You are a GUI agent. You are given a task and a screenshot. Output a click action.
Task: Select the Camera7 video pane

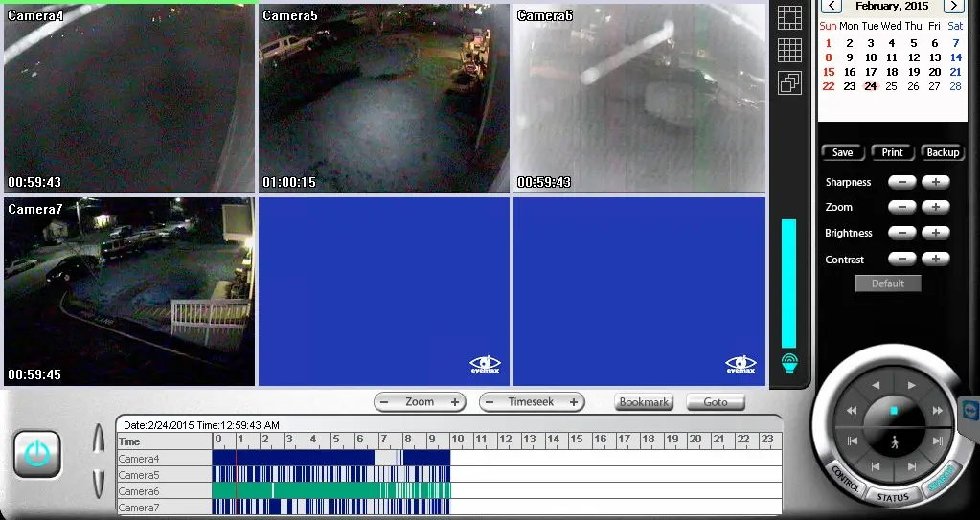tap(129, 291)
